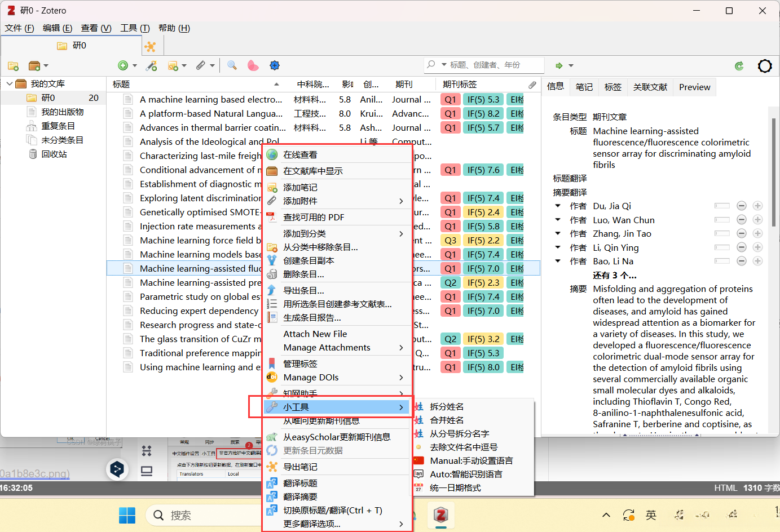Sort items by the 期刊标签 column header
Viewport: 780px width, 532px height.
click(x=479, y=85)
